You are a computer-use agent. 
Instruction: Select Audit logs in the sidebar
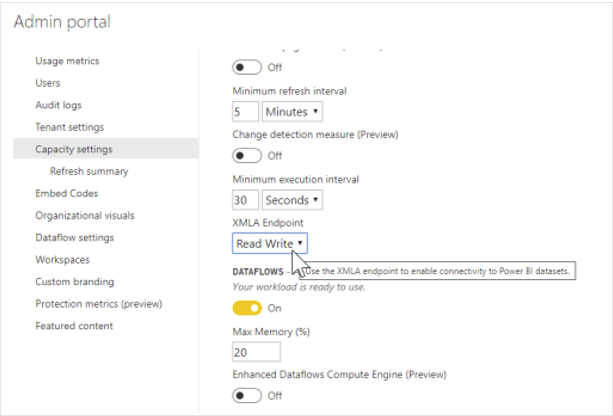[59, 105]
